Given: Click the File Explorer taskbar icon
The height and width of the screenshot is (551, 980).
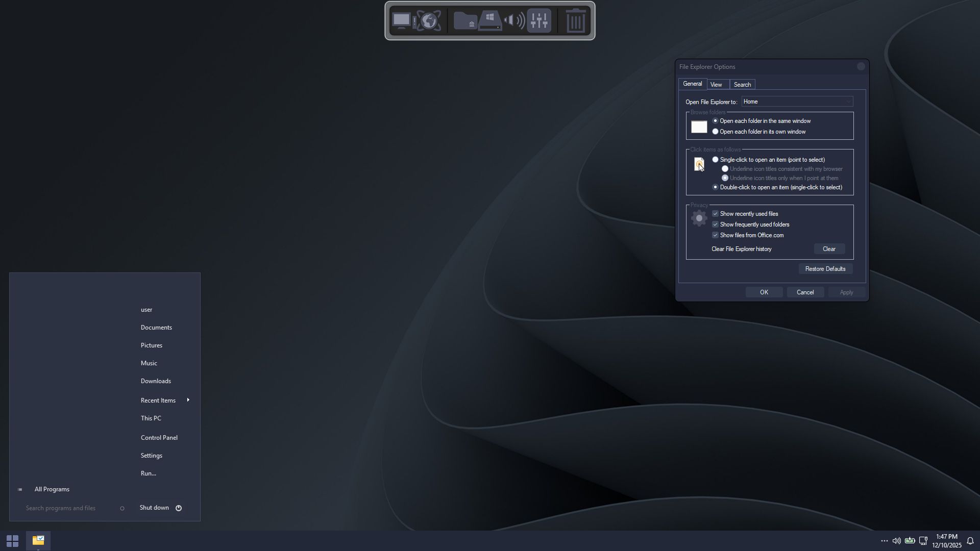Looking at the screenshot, I should pos(38,540).
